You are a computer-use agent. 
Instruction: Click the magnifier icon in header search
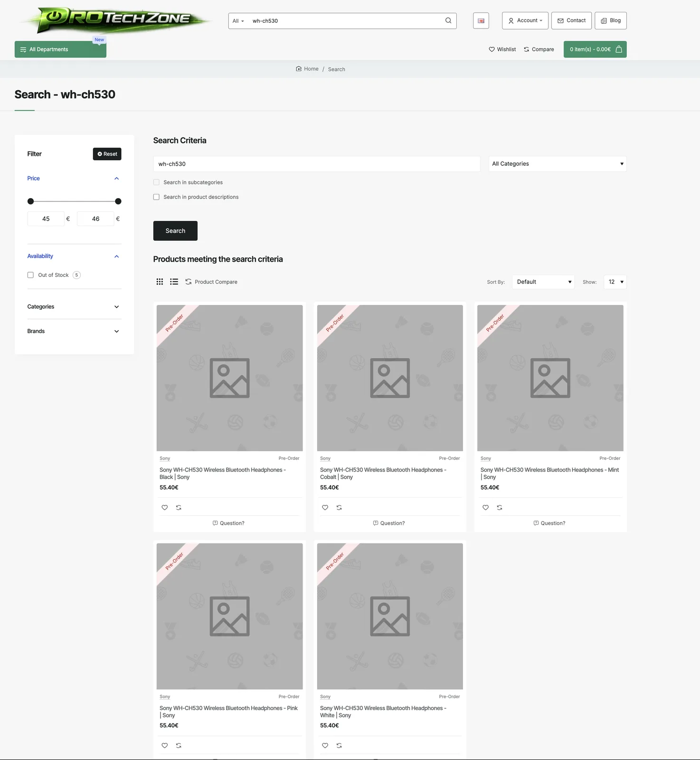click(x=448, y=20)
